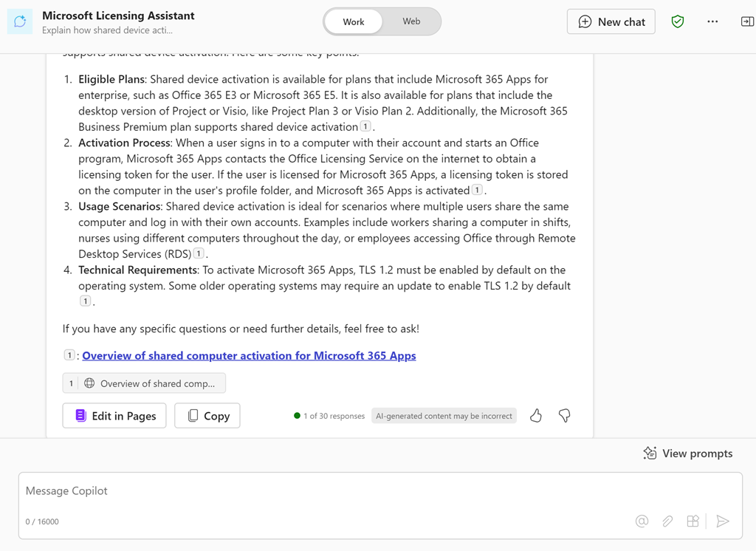Open citation marker after Technical Requirements
The width and height of the screenshot is (756, 551).
pos(85,301)
